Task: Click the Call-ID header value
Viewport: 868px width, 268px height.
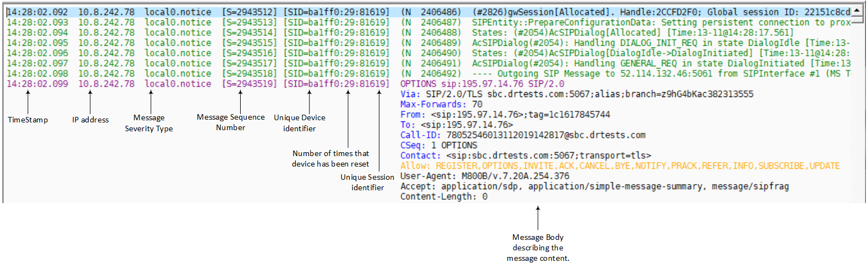Action: (x=545, y=135)
